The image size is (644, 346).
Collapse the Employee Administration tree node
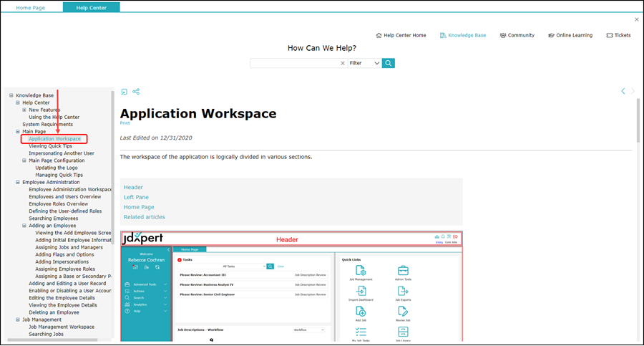[x=18, y=182]
